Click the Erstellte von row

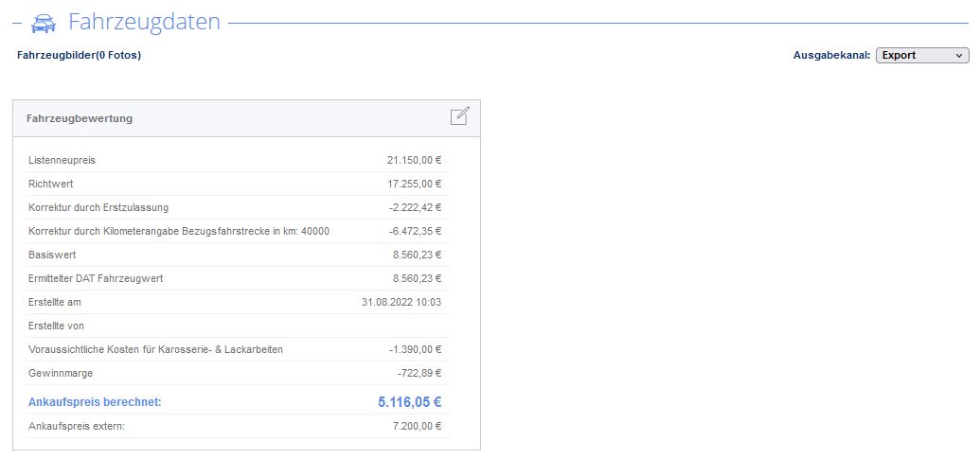click(x=237, y=326)
